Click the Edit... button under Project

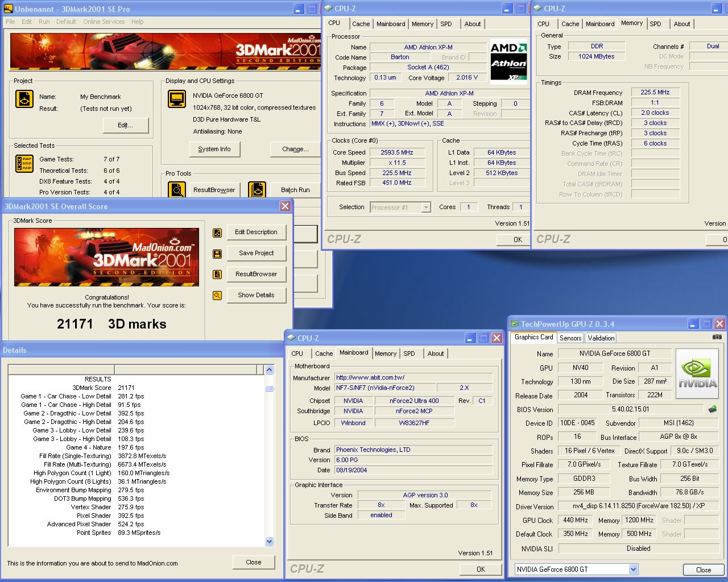tap(125, 125)
